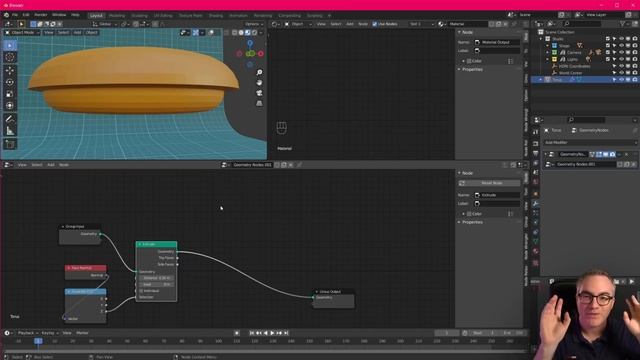Image resolution: width=640 pixels, height=360 pixels.
Task: Click the viewport pan hand icon
Action: point(259,82)
